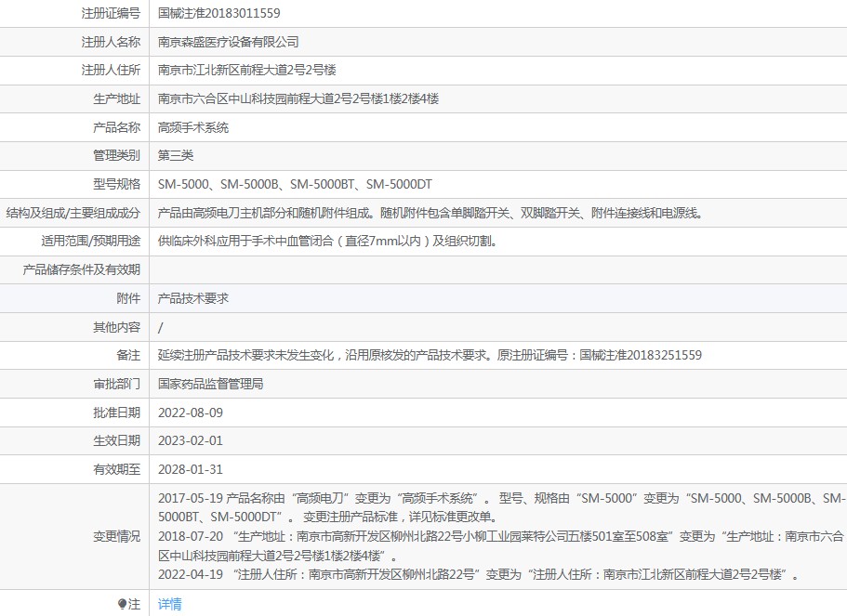The width and height of the screenshot is (847, 616).
Task: Select the remark starting 延续注册产品技术要求
Action: (x=430, y=355)
